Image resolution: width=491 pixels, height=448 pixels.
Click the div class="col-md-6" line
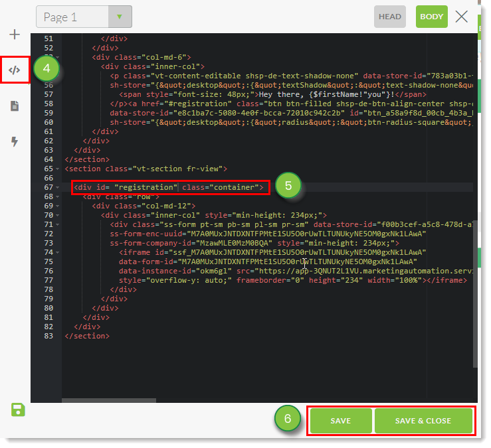pos(142,57)
